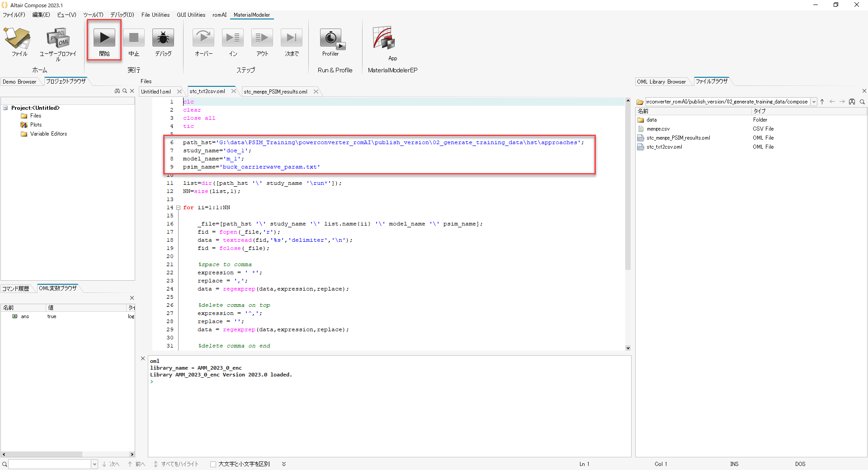Go up one folder in file browser
The width and height of the screenshot is (868, 470).
(822, 102)
